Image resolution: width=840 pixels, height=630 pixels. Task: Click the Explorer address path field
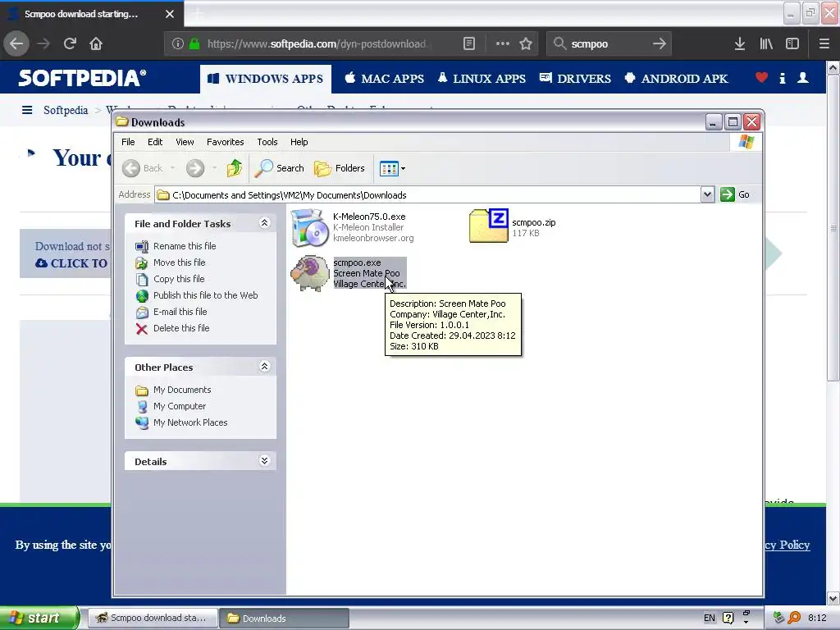coord(427,195)
